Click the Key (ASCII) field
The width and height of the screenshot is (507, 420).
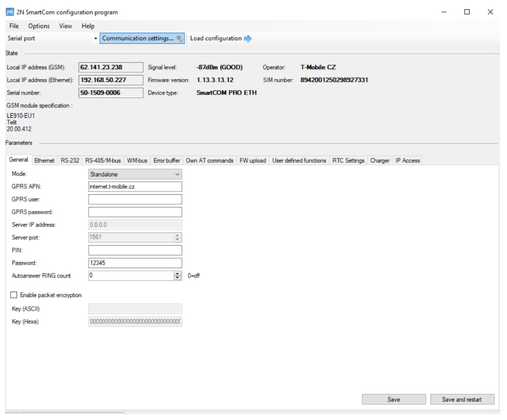point(135,310)
